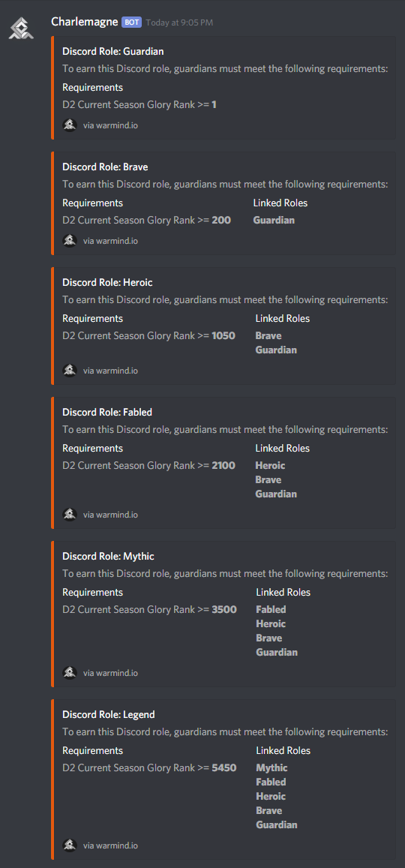Click the 5450 glory rank value

pos(224,767)
